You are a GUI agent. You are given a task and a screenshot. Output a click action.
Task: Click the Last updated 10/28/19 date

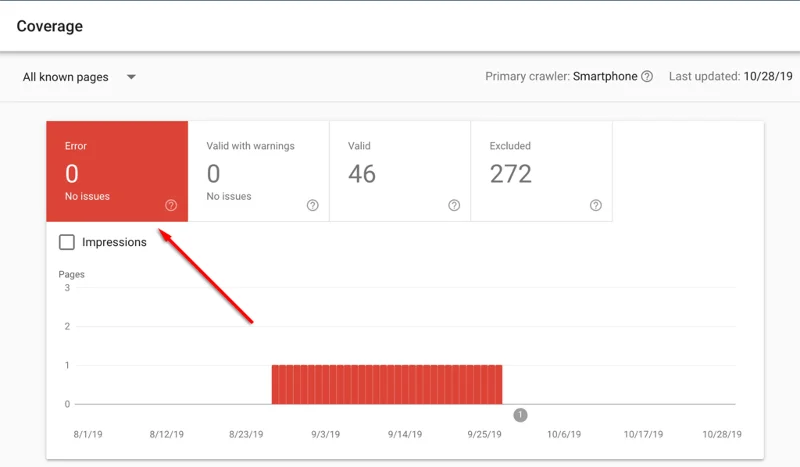pyautogui.click(x=768, y=77)
